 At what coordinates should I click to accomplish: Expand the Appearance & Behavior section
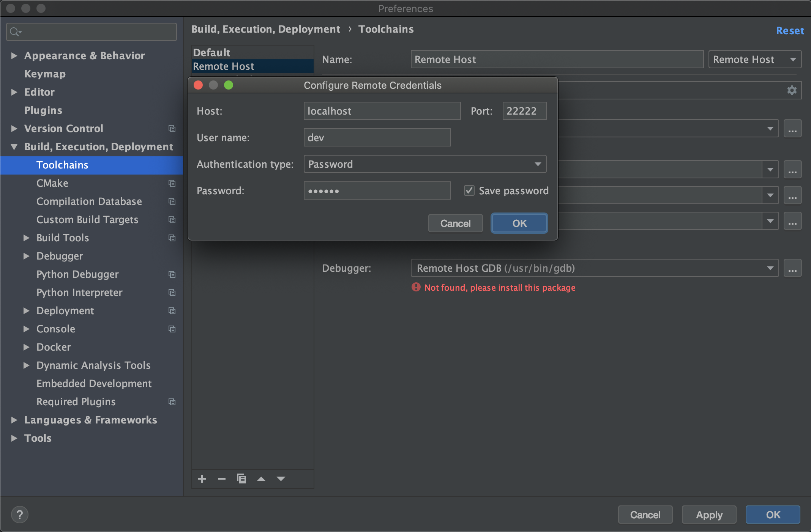pyautogui.click(x=14, y=56)
